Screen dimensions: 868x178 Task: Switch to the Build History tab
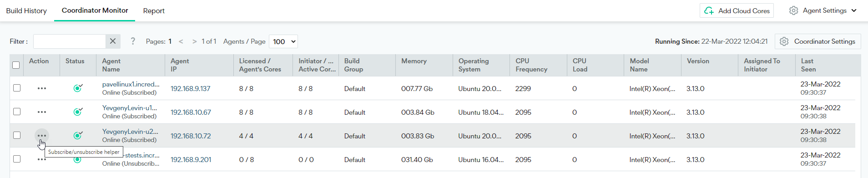pyautogui.click(x=26, y=10)
